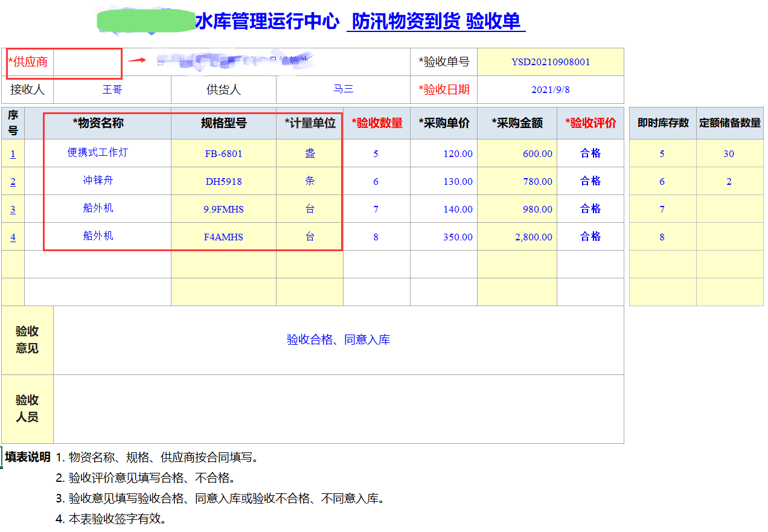Click the 验收单号 cell YSD20210908001
The width and height of the screenshot is (768, 532).
pyautogui.click(x=551, y=62)
